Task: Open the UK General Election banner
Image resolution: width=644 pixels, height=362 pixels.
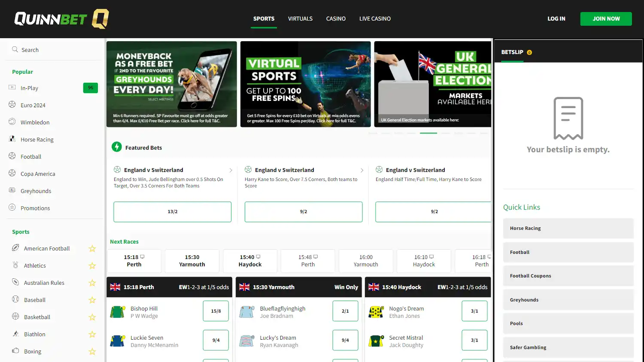Action: click(x=433, y=84)
